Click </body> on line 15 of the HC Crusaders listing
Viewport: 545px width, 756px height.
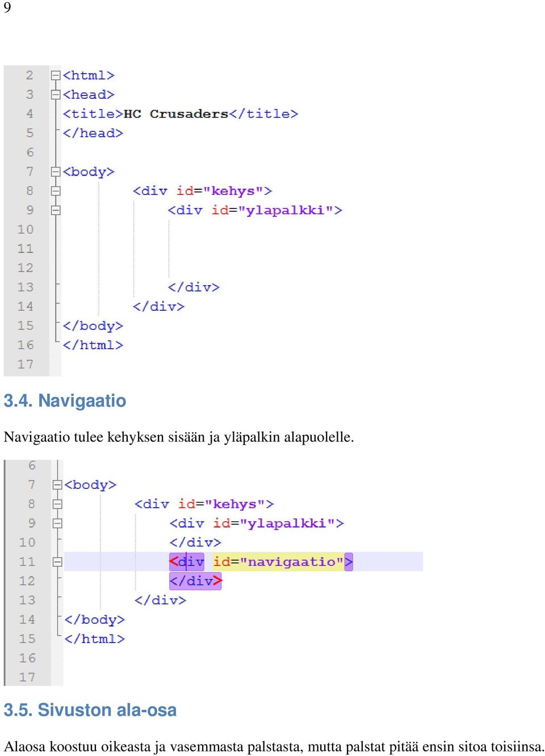point(93,326)
